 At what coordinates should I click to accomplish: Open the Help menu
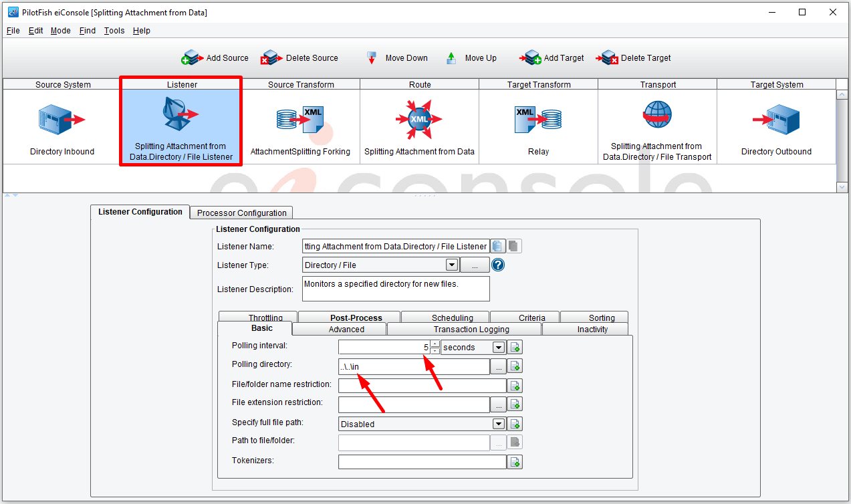[x=142, y=31]
